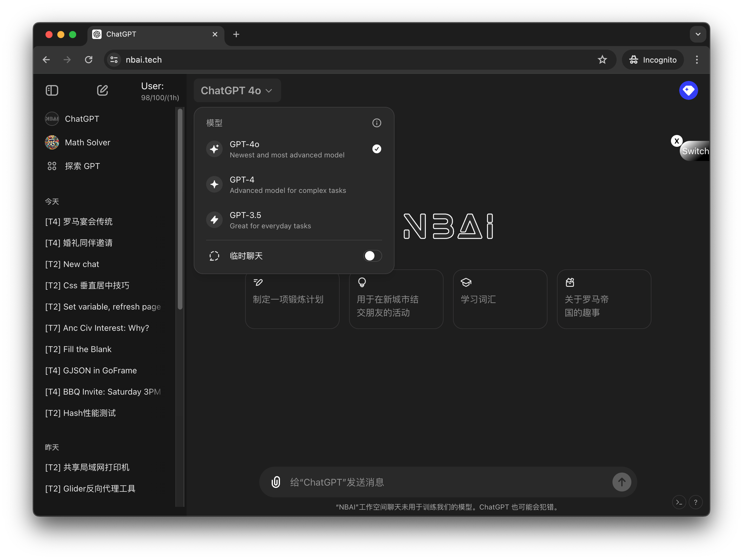This screenshot has height=560, width=743.
Task: Open a new browser tab with plus
Action: tap(236, 34)
